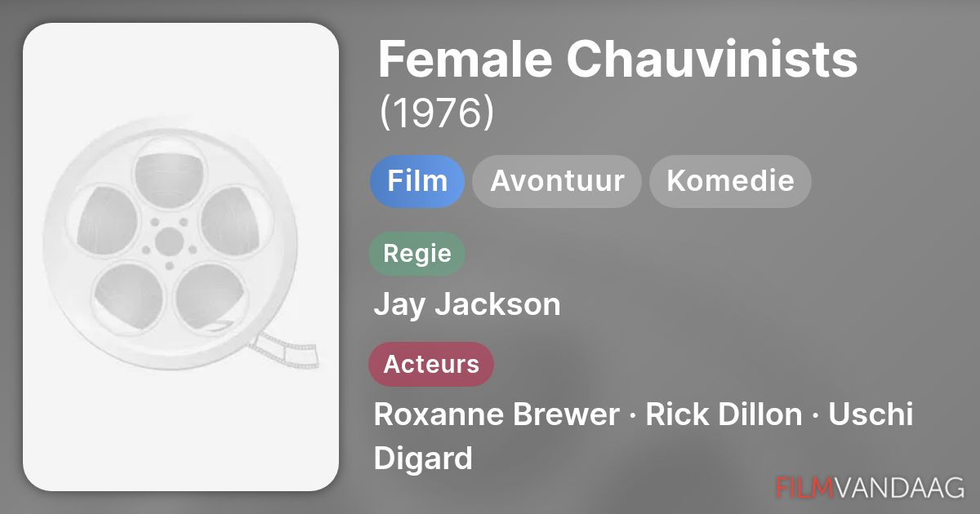Click the blank top of the poster card

[180, 65]
